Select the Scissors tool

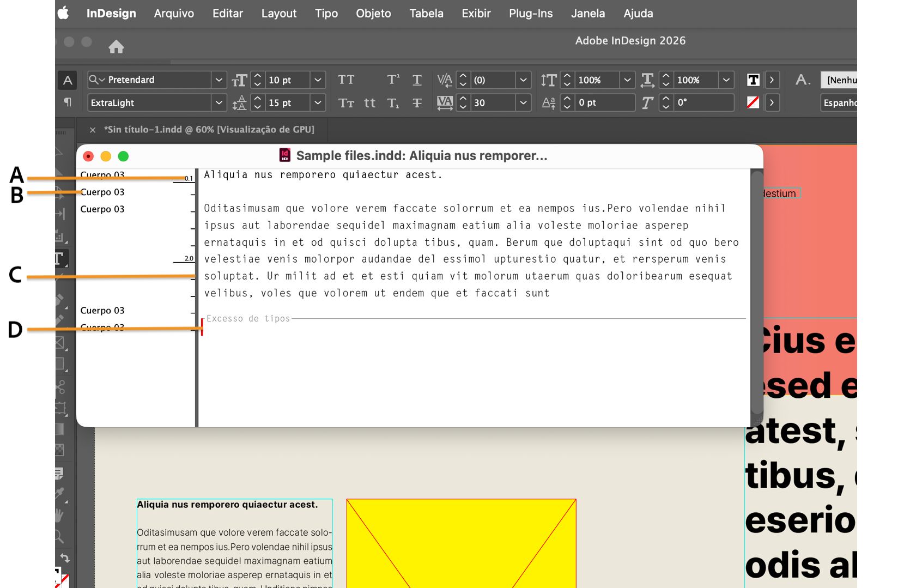click(x=60, y=387)
